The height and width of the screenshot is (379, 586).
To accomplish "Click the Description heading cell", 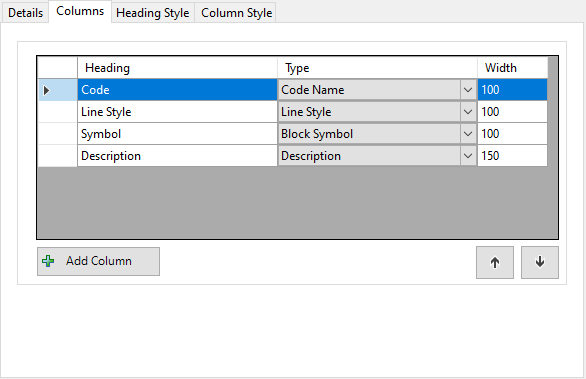I will [177, 156].
